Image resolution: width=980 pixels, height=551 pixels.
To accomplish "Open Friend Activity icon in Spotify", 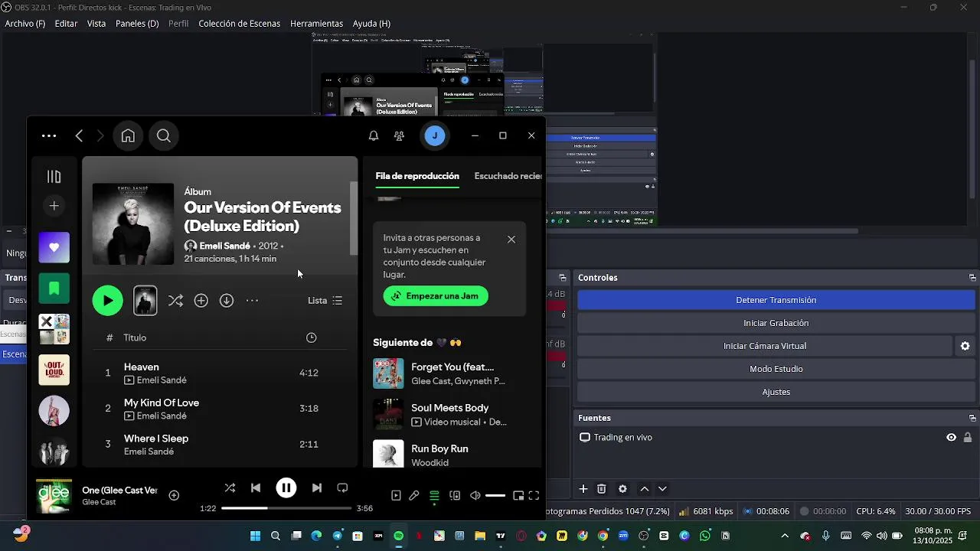I will [399, 135].
